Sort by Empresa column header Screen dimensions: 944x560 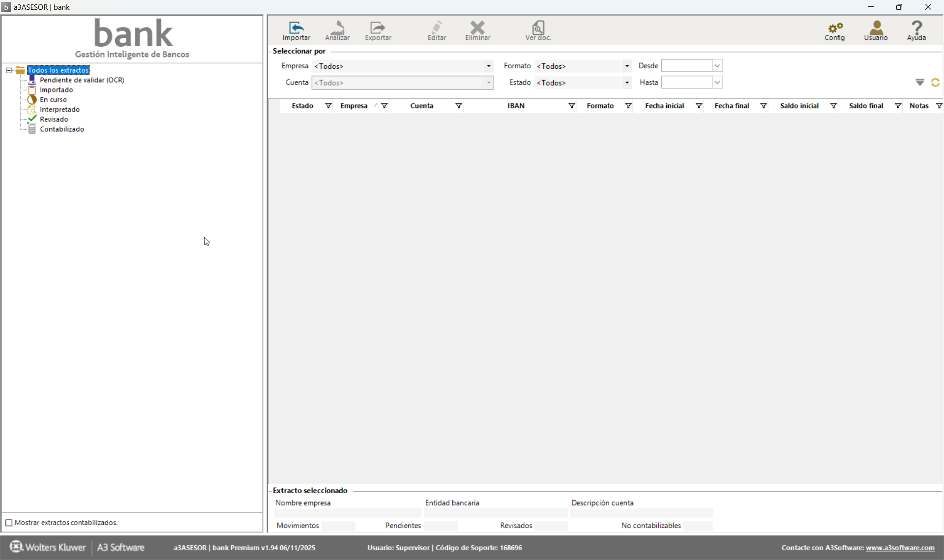(x=354, y=106)
